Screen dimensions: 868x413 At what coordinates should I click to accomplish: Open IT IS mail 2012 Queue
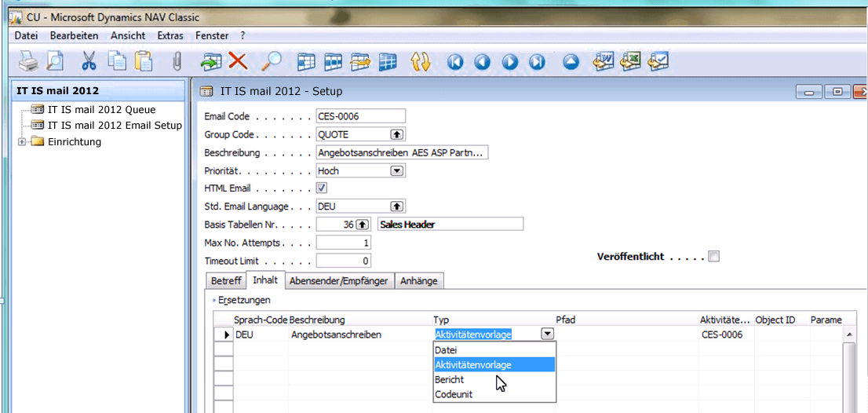101,109
